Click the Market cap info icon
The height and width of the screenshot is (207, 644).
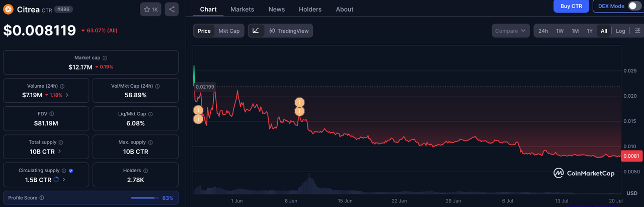coord(105,58)
